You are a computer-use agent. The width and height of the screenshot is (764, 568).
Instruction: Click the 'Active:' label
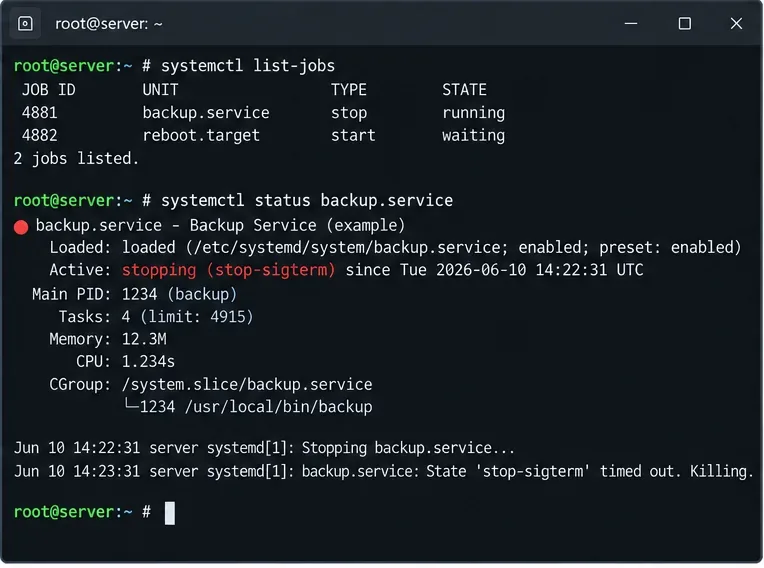(x=80, y=270)
